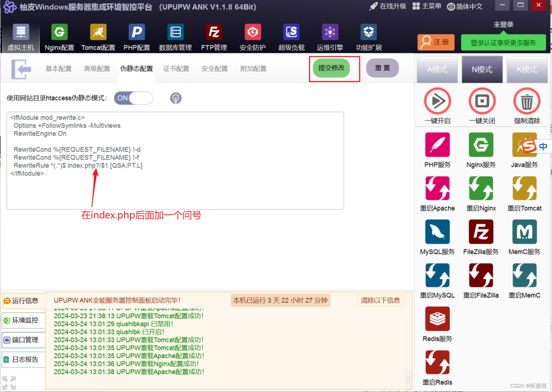
Task: Click the orange 注册 button
Action: 436,42
